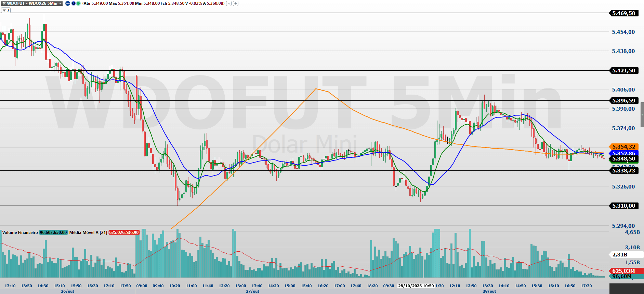Click the 5.396,59 price line tag

(x=623, y=101)
